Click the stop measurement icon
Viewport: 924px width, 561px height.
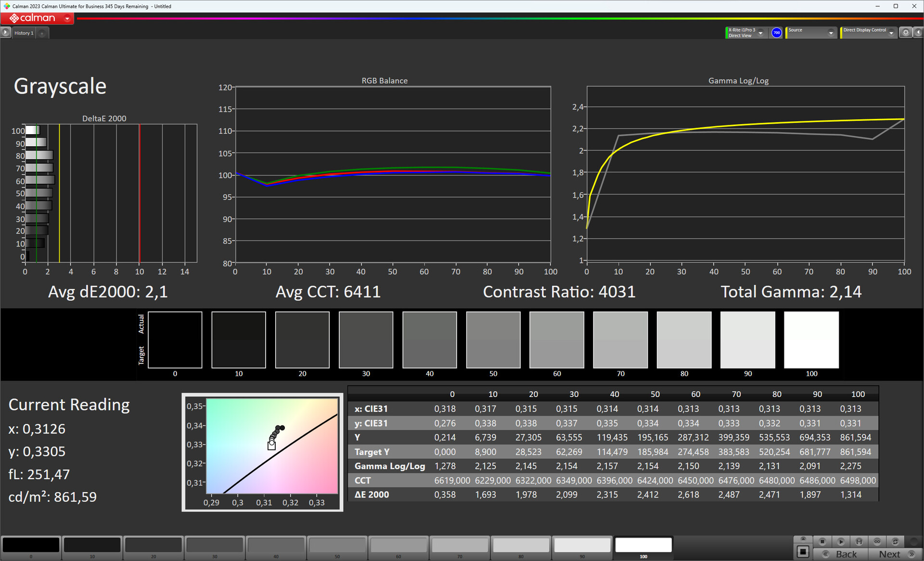click(822, 542)
